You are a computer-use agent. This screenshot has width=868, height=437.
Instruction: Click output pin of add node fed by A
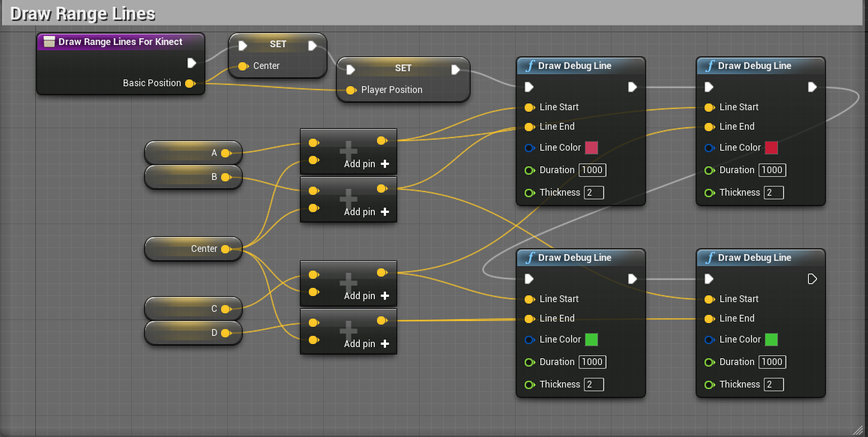382,141
